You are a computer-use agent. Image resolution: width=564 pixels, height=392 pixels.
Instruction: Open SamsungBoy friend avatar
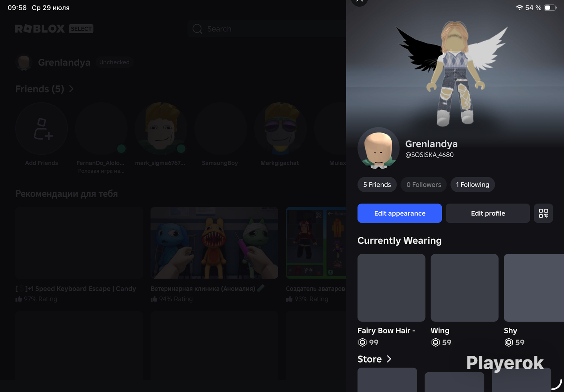pos(221,129)
